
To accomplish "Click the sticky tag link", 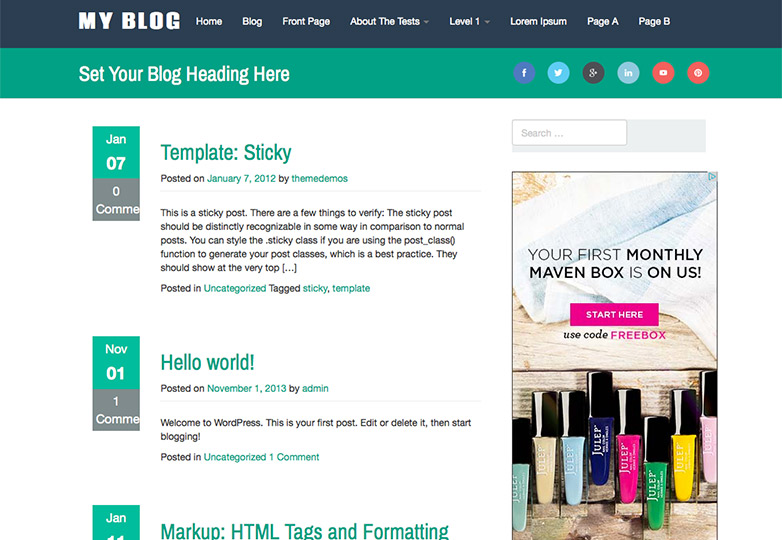I will click(315, 288).
